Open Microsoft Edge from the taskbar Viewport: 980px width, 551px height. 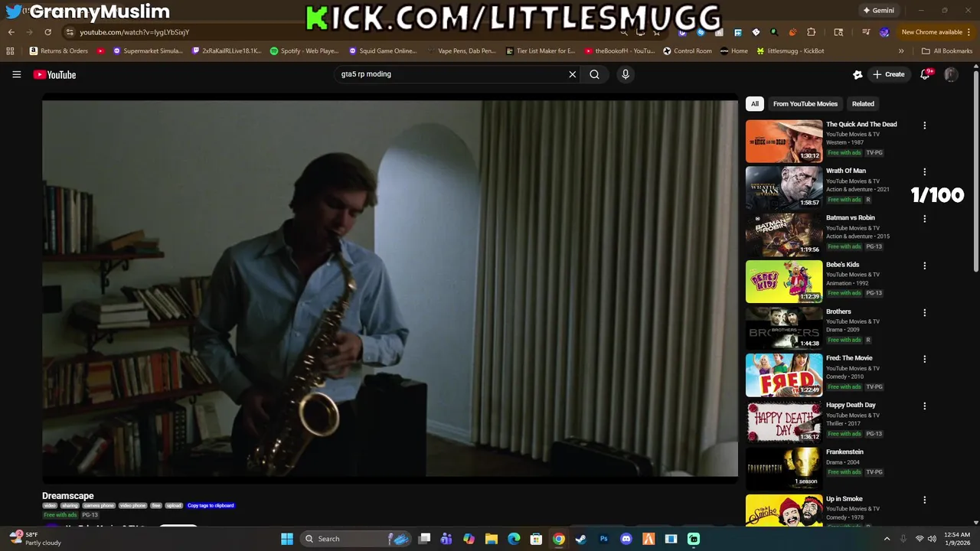click(x=514, y=539)
